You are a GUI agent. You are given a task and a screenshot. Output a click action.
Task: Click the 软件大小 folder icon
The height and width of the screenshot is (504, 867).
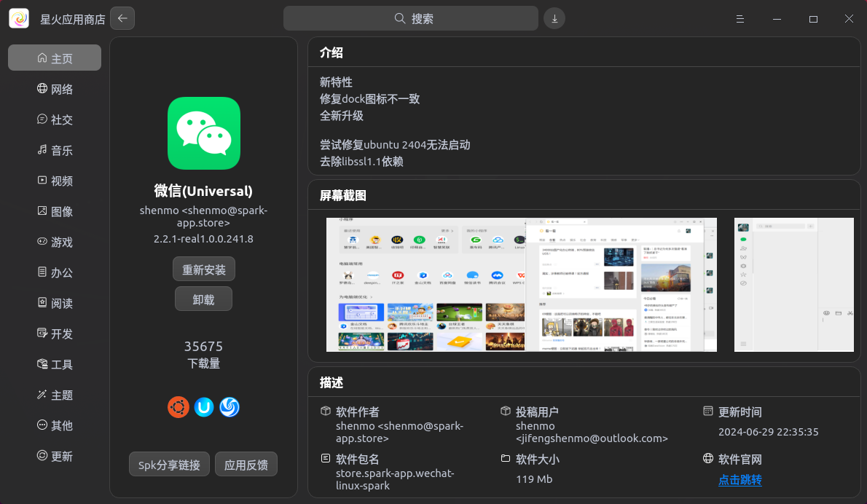(506, 459)
